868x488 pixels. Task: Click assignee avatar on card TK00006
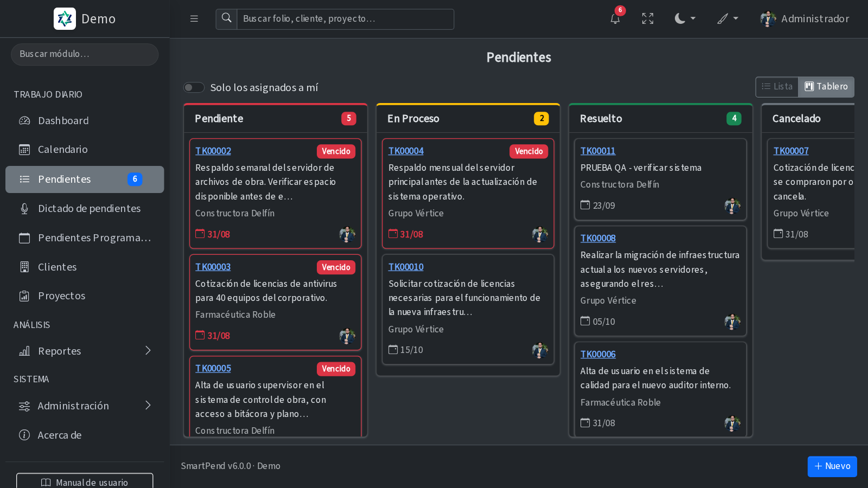(x=732, y=423)
